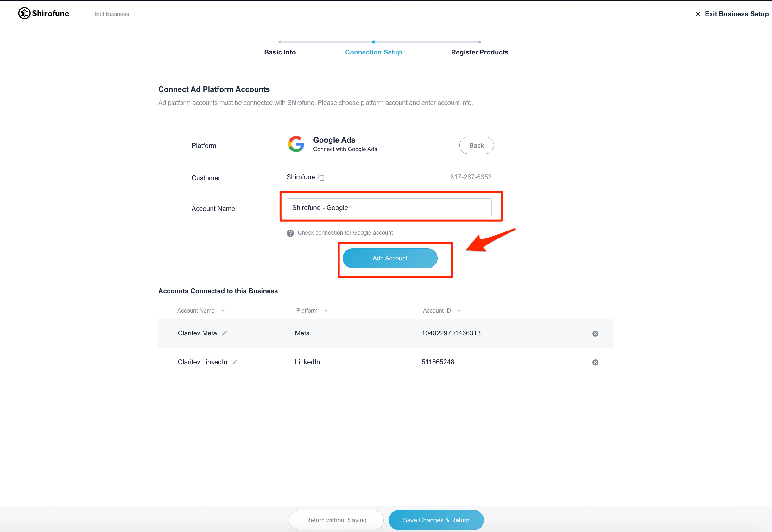Remove the Claritev LinkedIn account
Screen dimensions: 772x532
coord(595,362)
